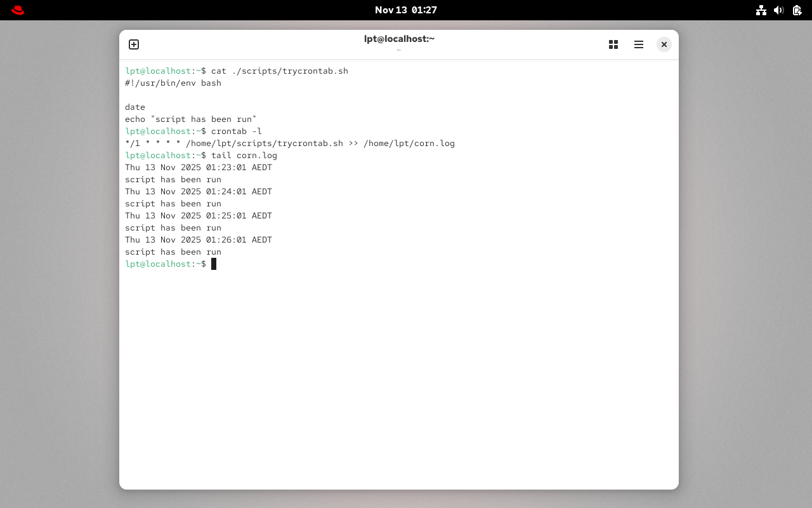The height and width of the screenshot is (508, 812).
Task: Open the terminal hamburger menu
Action: (x=638, y=44)
